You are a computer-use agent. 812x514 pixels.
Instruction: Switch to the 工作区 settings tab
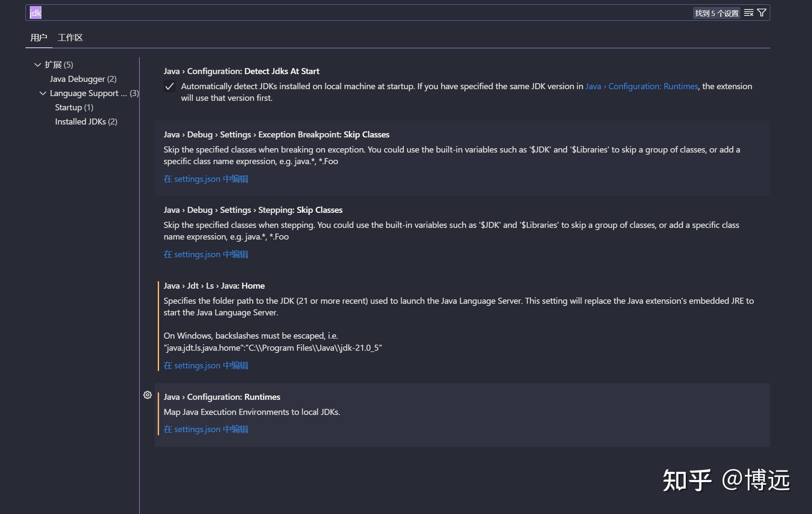(x=70, y=37)
